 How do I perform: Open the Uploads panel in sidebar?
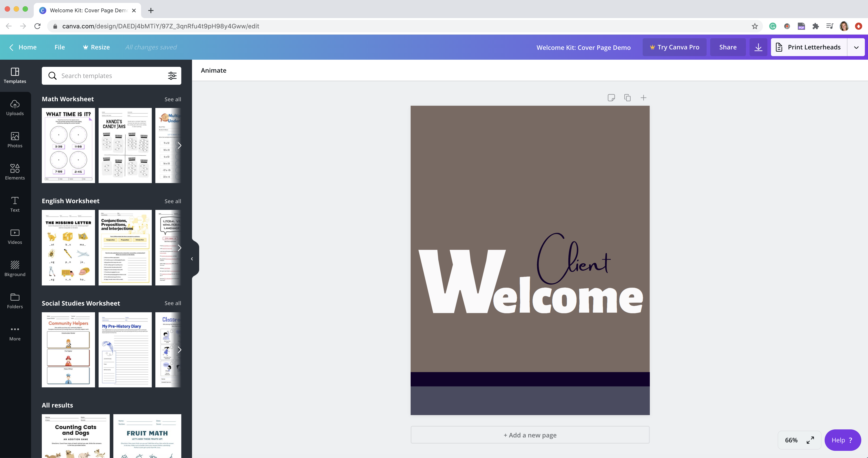tap(15, 108)
